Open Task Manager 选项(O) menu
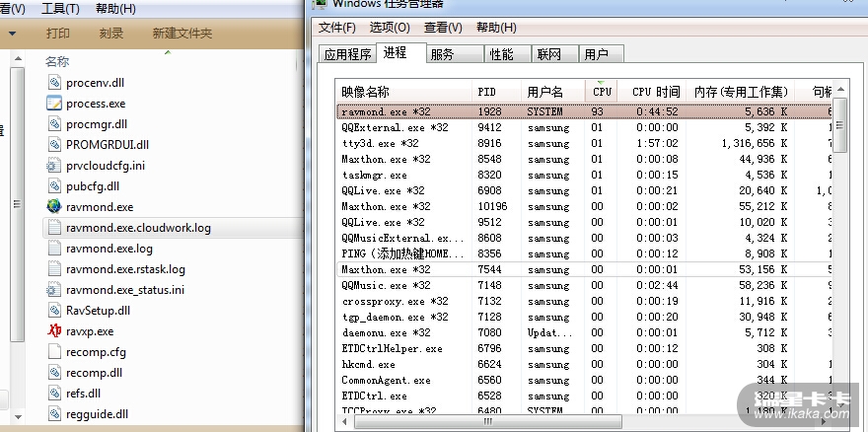 click(x=390, y=28)
